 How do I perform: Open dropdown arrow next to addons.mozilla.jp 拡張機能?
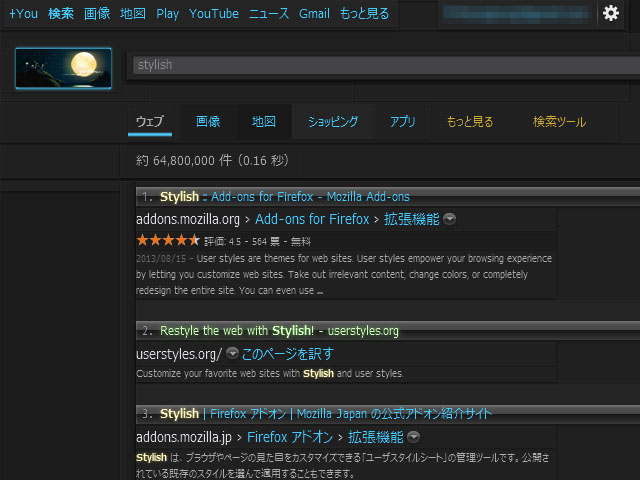pyautogui.click(x=413, y=437)
